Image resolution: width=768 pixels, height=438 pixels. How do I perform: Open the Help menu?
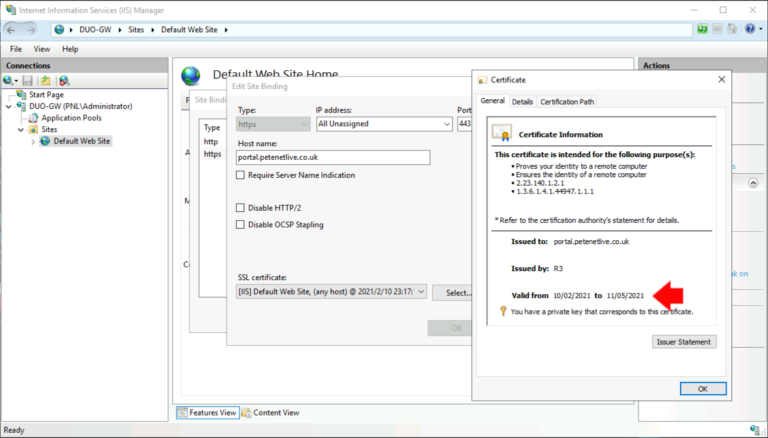click(70, 49)
